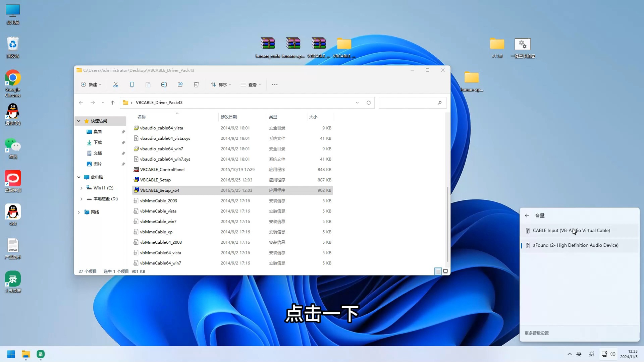Select the VBCABLE_ControlPanel file
The height and width of the screenshot is (362, 644).
tap(232, 170)
